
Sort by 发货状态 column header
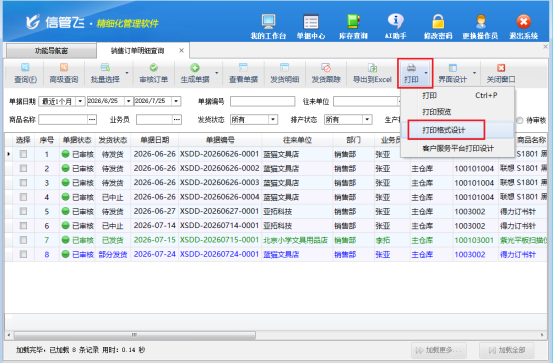pyautogui.click(x=113, y=140)
